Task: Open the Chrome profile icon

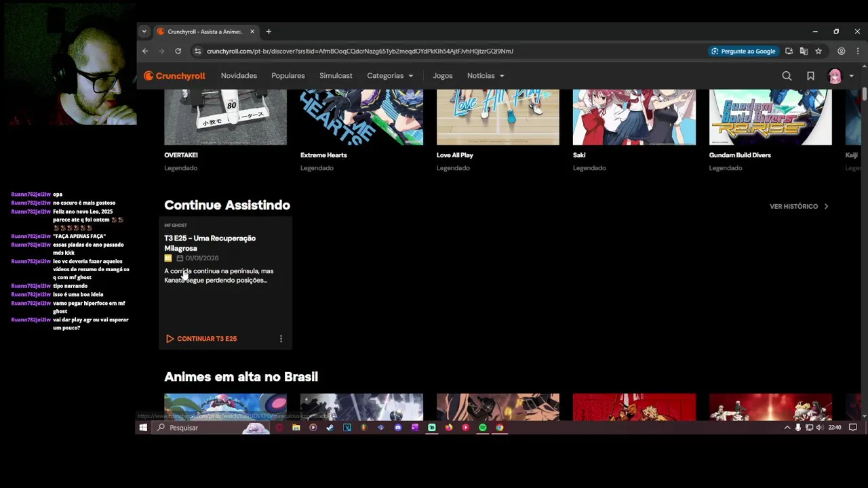Action: (842, 51)
